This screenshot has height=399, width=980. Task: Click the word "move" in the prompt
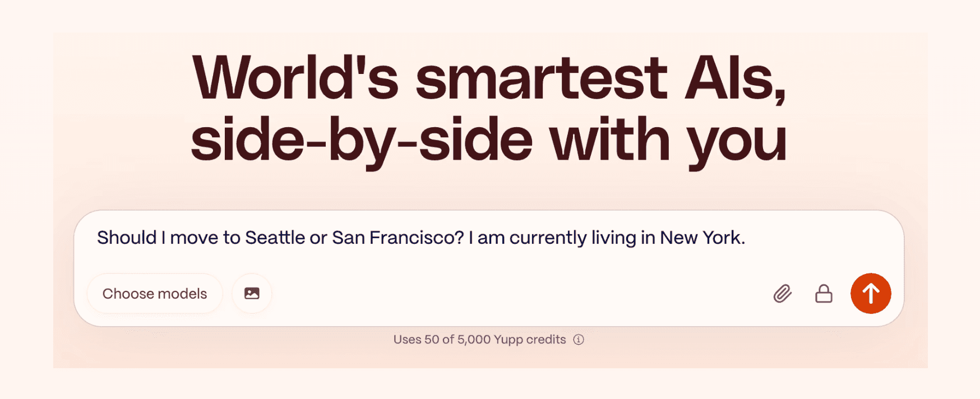pyautogui.click(x=194, y=238)
